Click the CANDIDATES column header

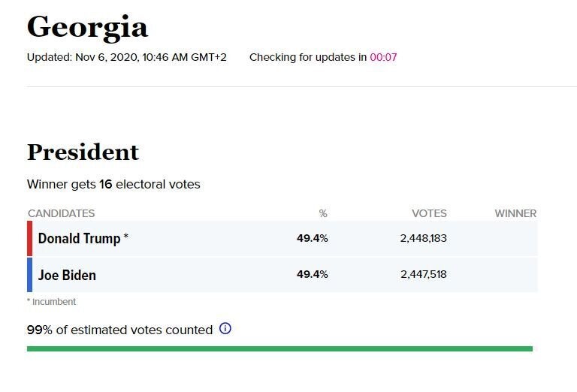(62, 213)
